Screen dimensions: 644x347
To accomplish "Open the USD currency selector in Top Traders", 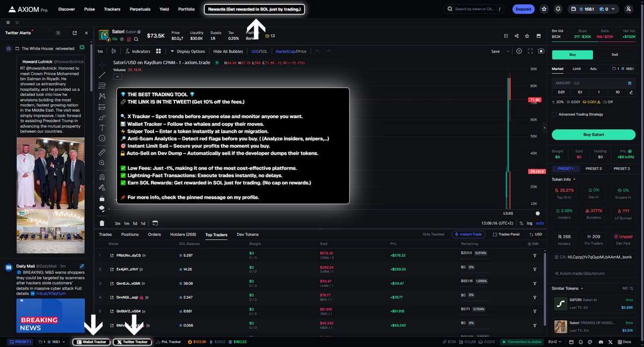I will 535,234.
